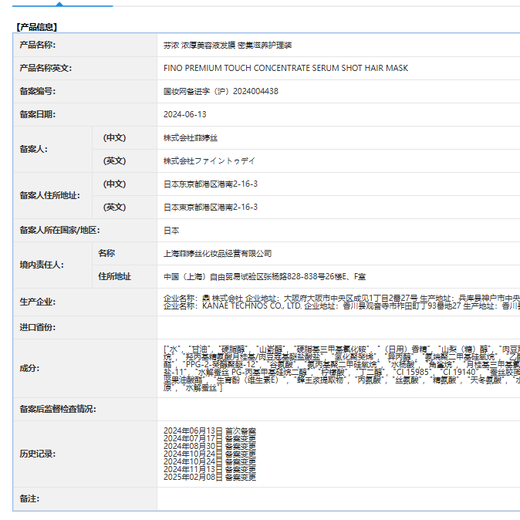Select the ingredient list beginning with 水

click(x=342, y=368)
